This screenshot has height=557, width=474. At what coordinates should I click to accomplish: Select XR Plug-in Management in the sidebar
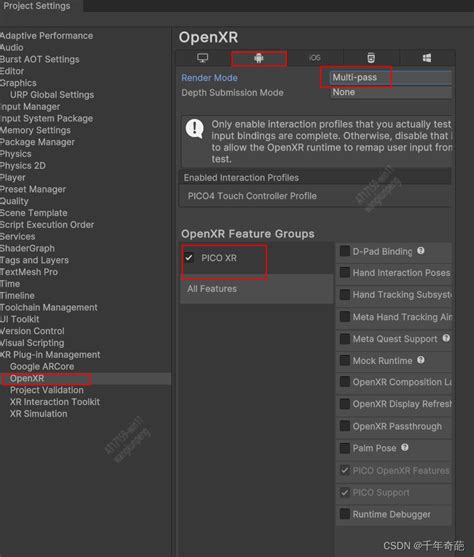50,355
